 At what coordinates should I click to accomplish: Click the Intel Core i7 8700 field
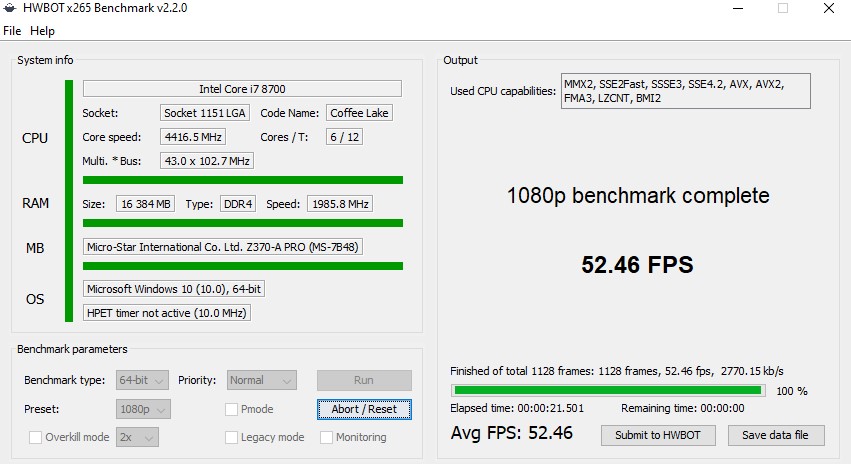242,88
